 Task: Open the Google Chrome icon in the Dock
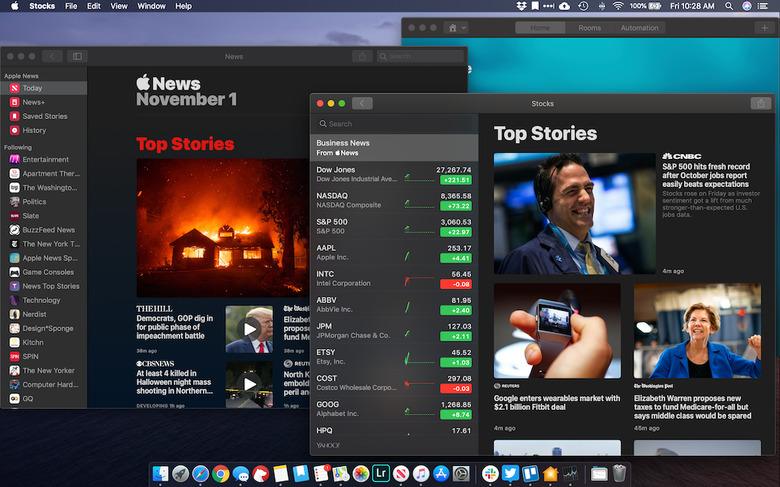[x=220, y=474]
